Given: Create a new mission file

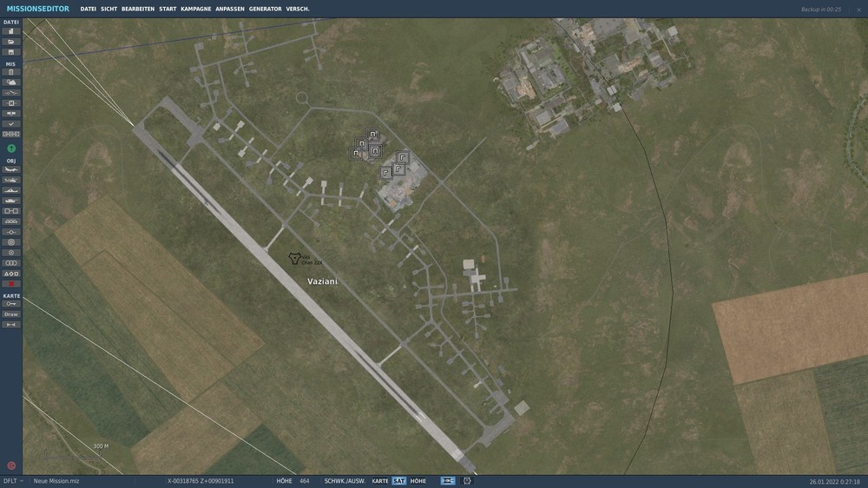Looking at the screenshot, I should click(11, 31).
